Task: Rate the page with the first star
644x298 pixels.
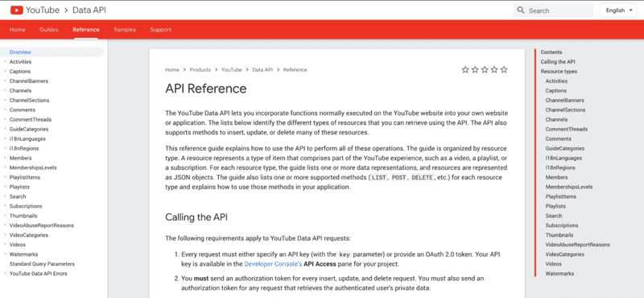Action: point(465,70)
